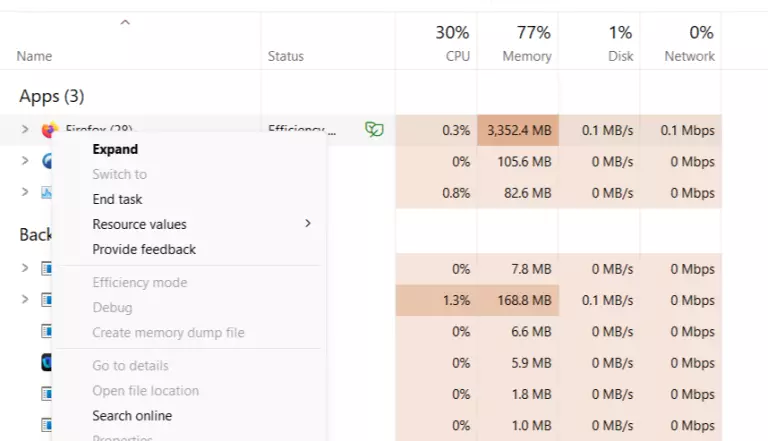Viewport: 768px width, 441px height.
Task: Expand the second app row chevron
Action: tap(25, 161)
